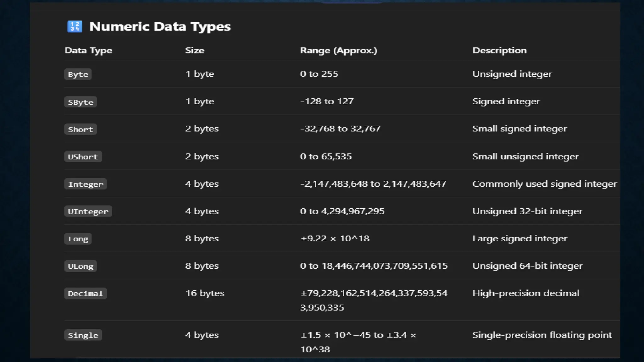The image size is (644, 362).
Task: Select the UShort type code label
Action: 83,157
